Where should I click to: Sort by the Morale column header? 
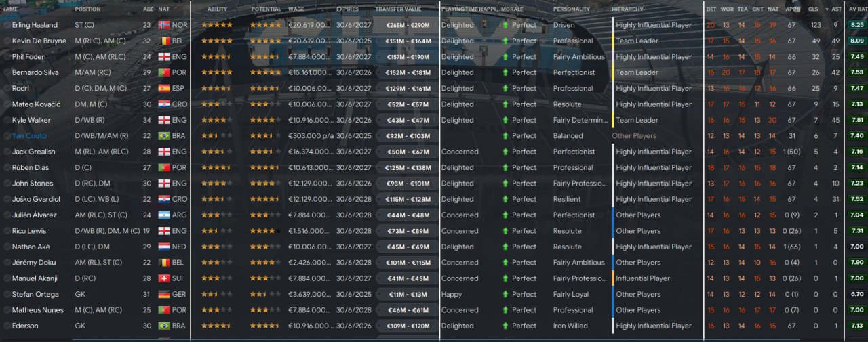coord(512,9)
